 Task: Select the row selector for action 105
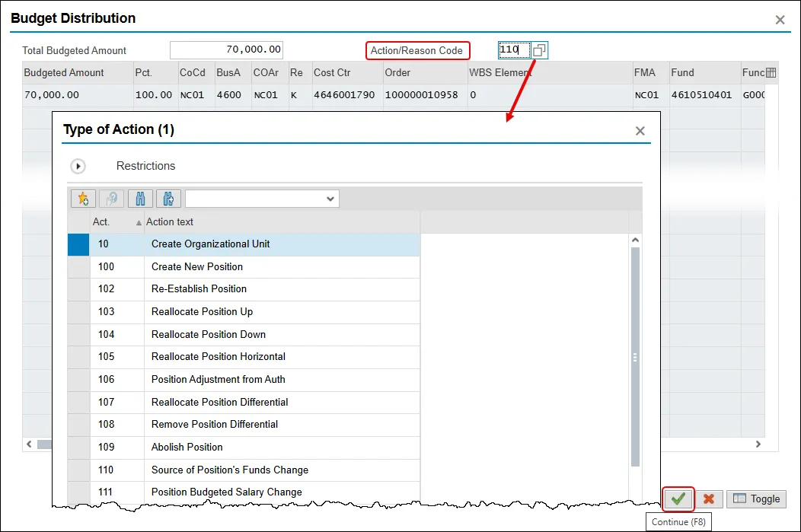[78, 357]
